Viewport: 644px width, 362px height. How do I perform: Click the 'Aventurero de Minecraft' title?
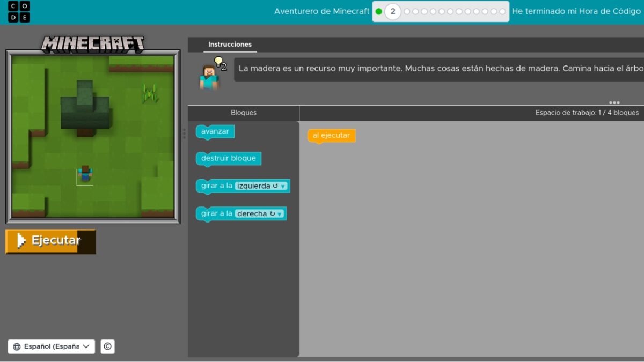pos(322,11)
